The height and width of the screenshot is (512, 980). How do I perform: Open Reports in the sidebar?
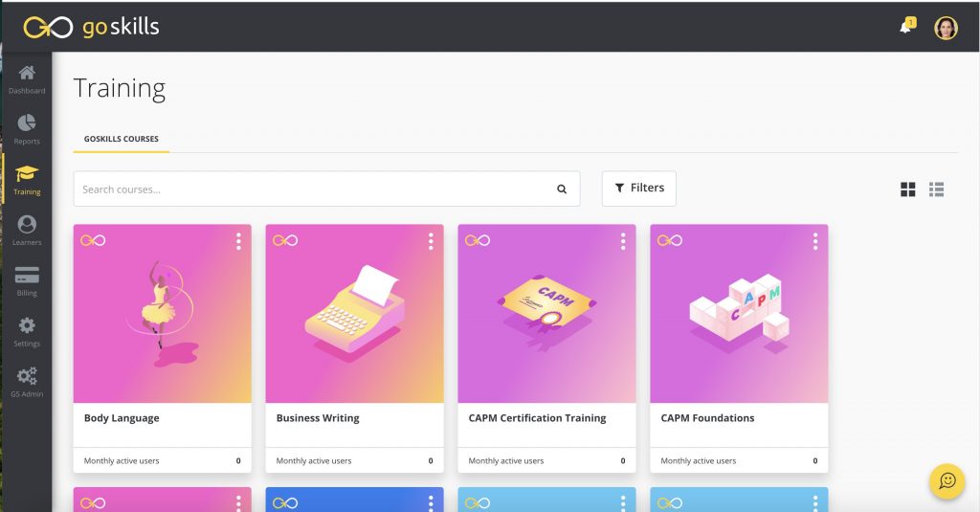(x=27, y=129)
